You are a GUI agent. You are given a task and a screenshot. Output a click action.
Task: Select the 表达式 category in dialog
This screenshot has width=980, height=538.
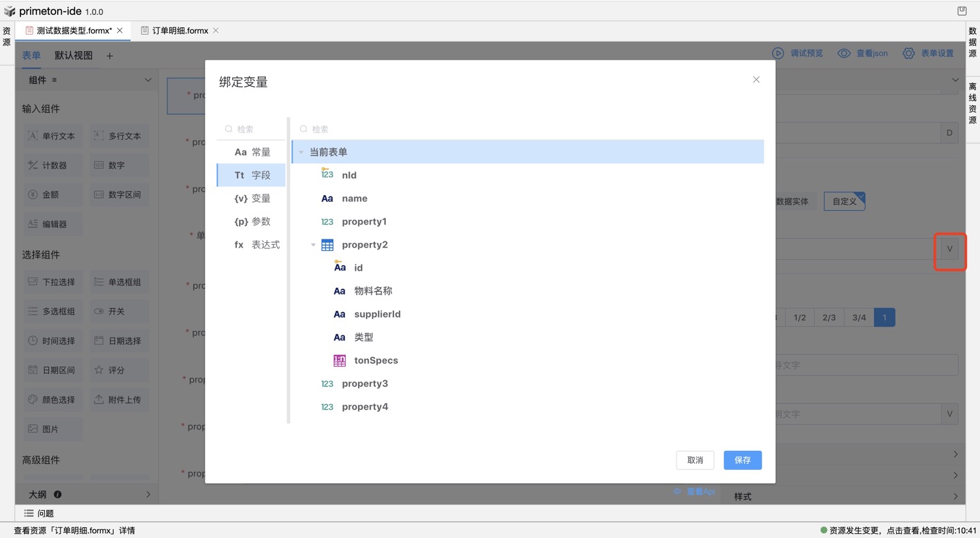[257, 245]
